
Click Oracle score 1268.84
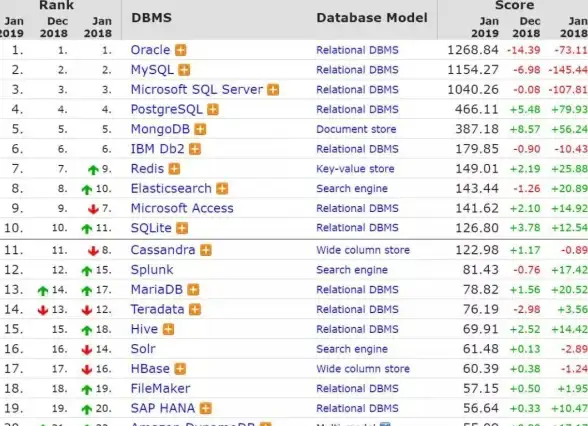(473, 50)
